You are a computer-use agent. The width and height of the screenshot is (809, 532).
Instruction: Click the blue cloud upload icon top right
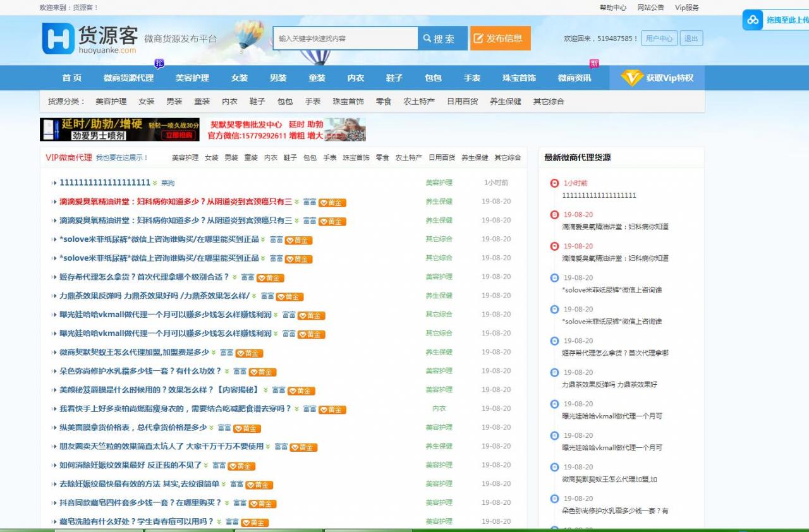click(752, 21)
